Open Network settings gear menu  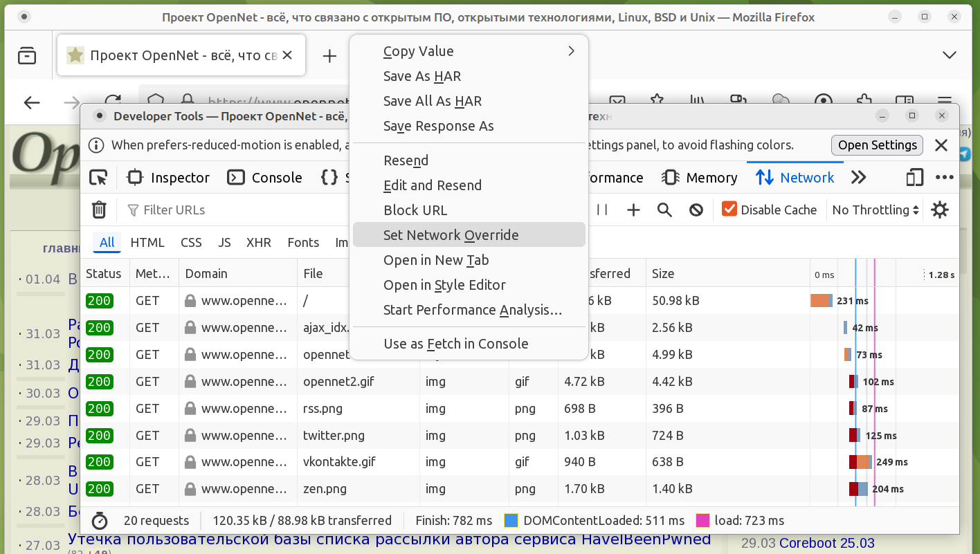click(939, 210)
